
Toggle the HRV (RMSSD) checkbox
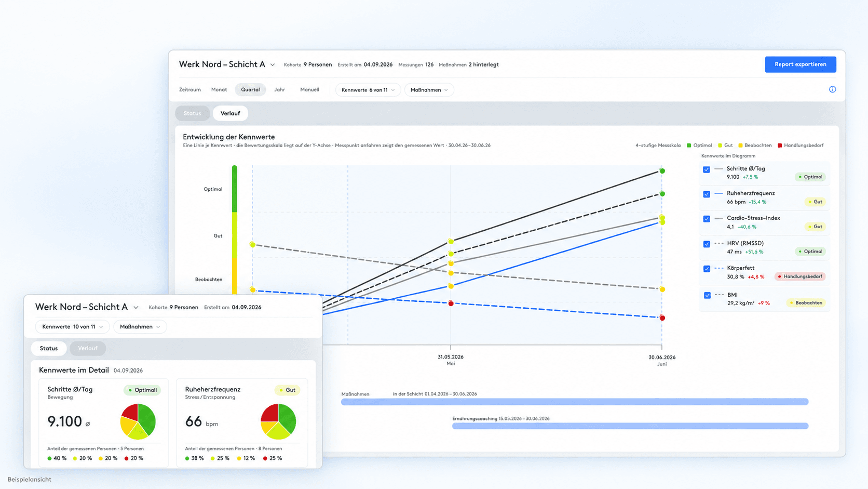pyautogui.click(x=707, y=244)
